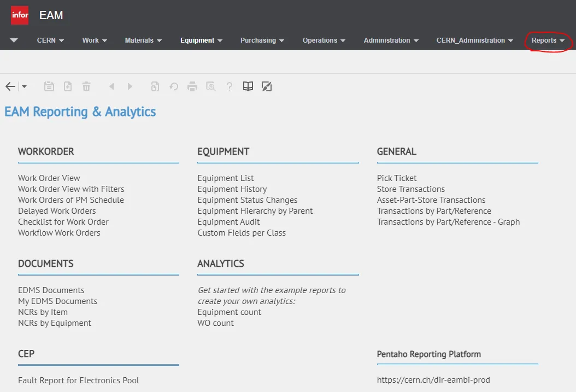Image resolution: width=576 pixels, height=392 pixels.
Task: Open the Equipment List report
Action: (x=226, y=178)
